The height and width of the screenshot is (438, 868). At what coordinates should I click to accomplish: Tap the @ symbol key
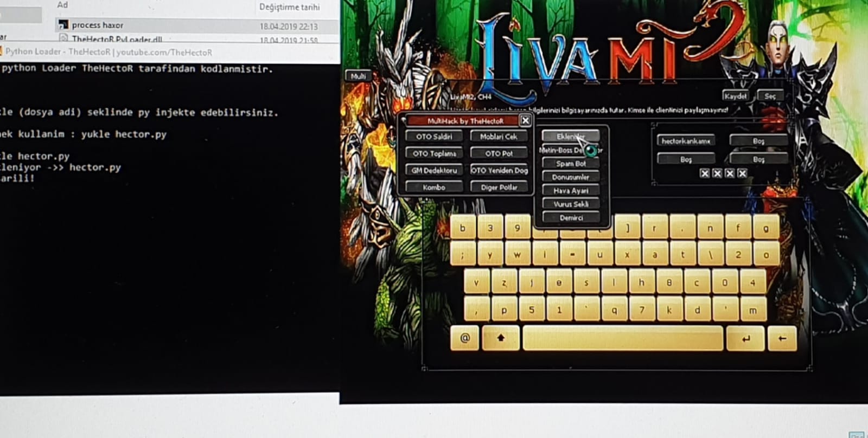(465, 338)
